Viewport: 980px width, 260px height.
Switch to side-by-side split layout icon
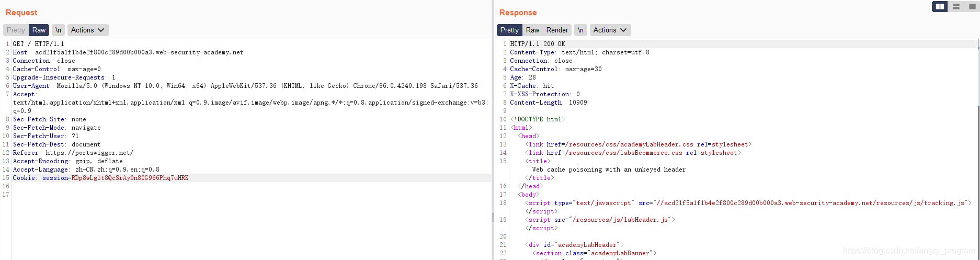(940, 7)
